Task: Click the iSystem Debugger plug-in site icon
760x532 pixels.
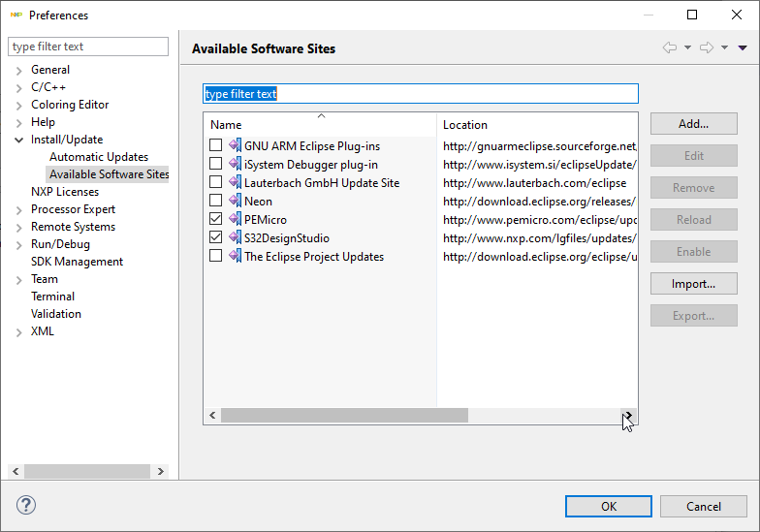Action: [x=235, y=164]
